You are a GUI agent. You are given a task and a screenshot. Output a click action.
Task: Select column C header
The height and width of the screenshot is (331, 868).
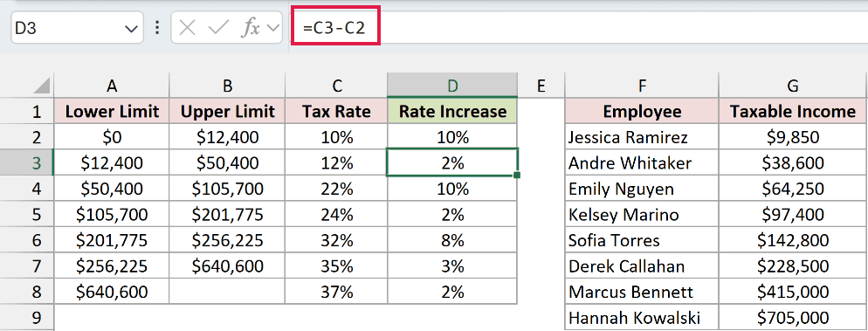[x=336, y=86]
